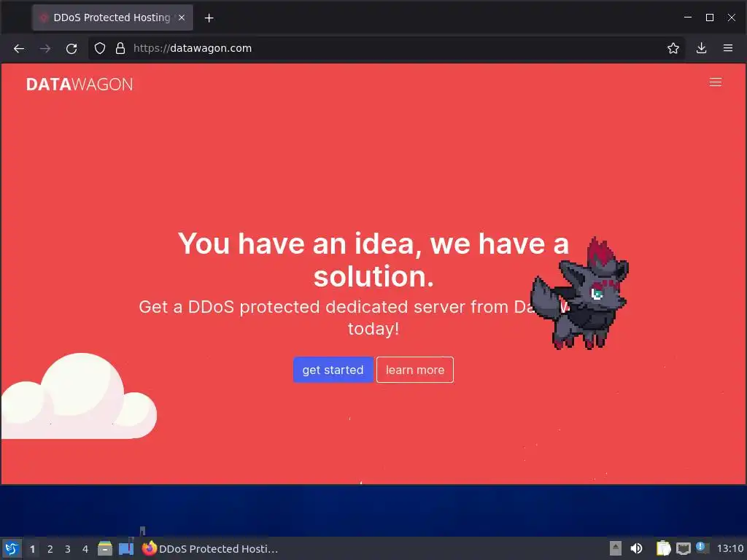Open the clipboard manager tray icon
The image size is (747, 560).
[663, 548]
